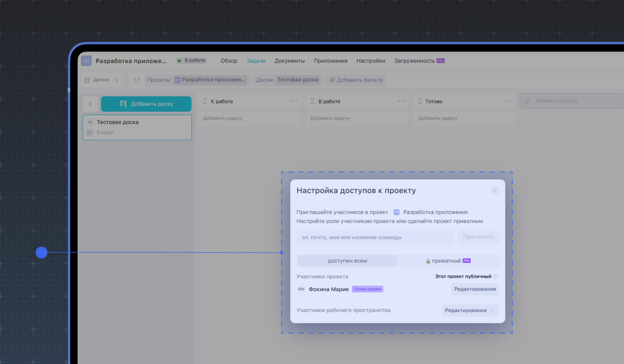
Task: Click the info icon next to 'Этот проект публичный'
Action: [x=497, y=276]
